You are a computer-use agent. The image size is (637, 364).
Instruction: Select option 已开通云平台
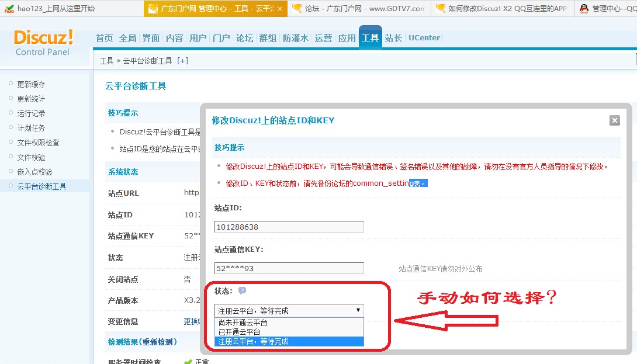pos(289,332)
